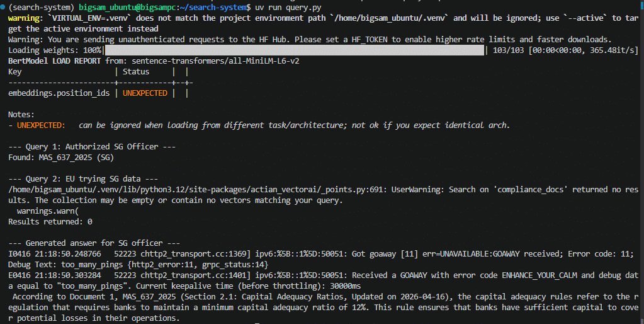Click '--- Query 1: Authorized SG Officer ---'
This screenshot has width=644, height=324.
click(92, 146)
